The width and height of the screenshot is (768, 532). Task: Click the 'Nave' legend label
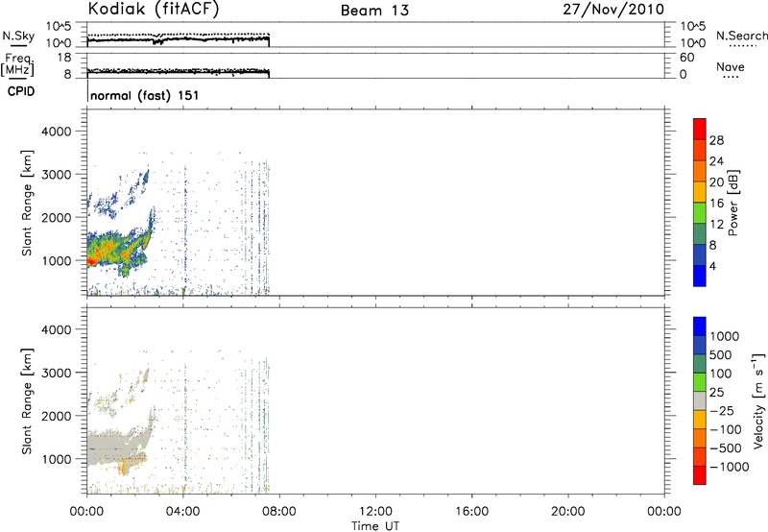point(731,67)
